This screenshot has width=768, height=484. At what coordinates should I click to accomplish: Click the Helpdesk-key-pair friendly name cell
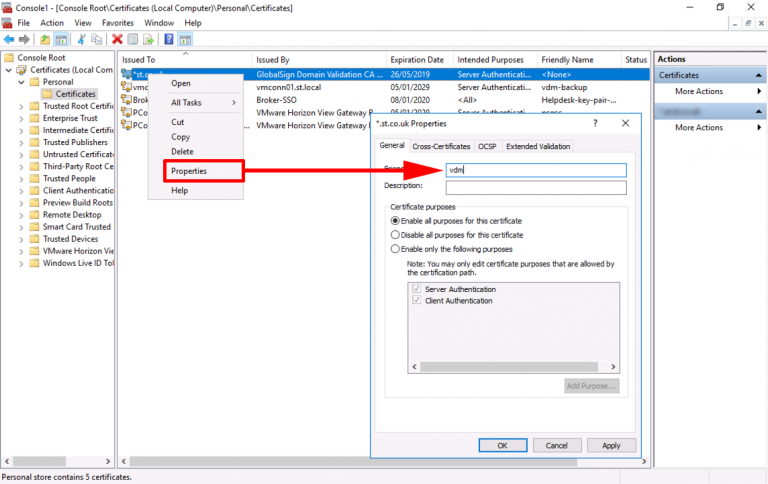point(578,100)
